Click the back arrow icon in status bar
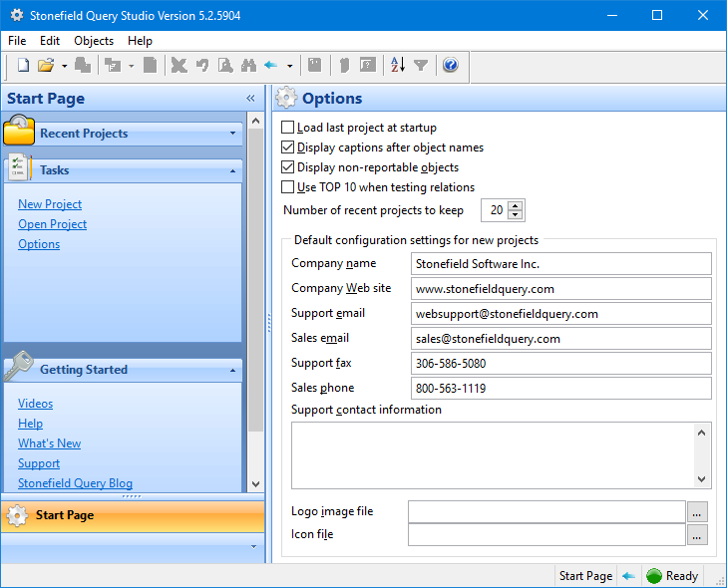 (x=628, y=575)
